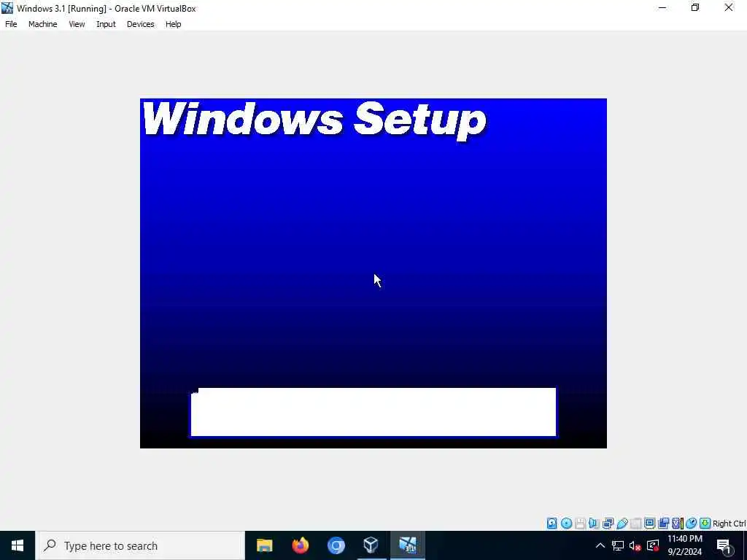The width and height of the screenshot is (747, 560).
Task: Launch Firefox from the taskbar
Action: coord(300,545)
